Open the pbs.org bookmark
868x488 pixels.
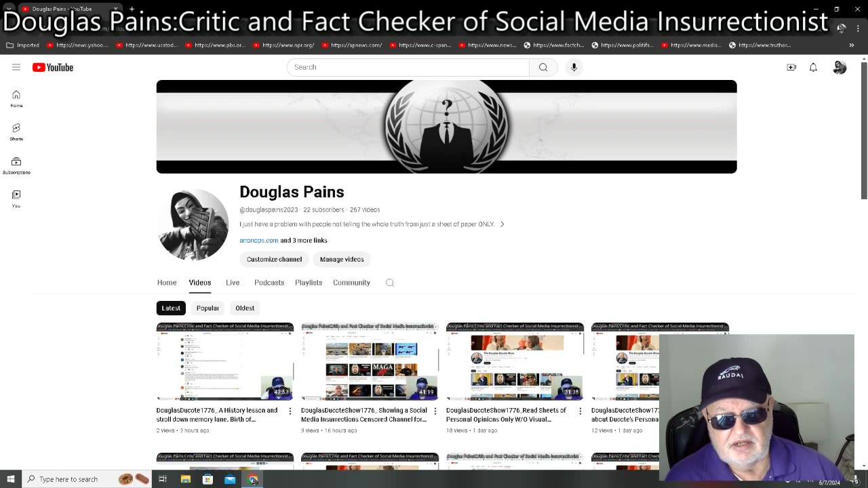214,45
